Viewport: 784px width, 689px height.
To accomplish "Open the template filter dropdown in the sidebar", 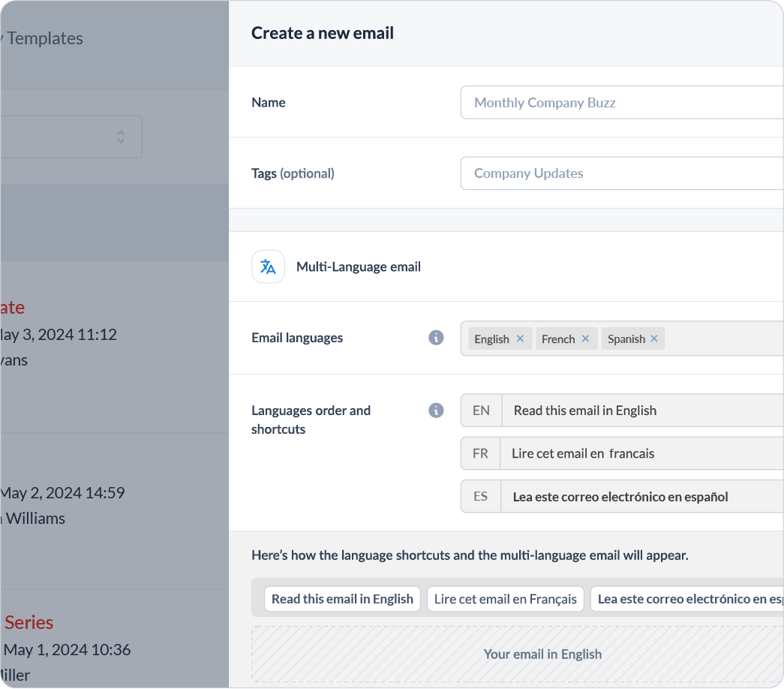I will pos(71,137).
